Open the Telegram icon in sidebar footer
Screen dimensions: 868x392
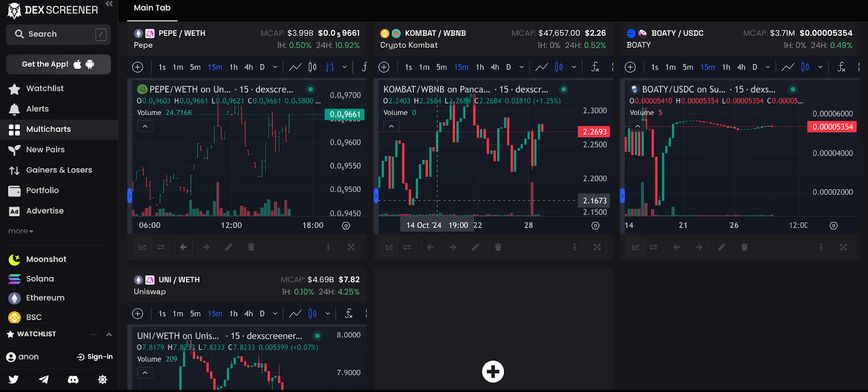[x=43, y=380]
